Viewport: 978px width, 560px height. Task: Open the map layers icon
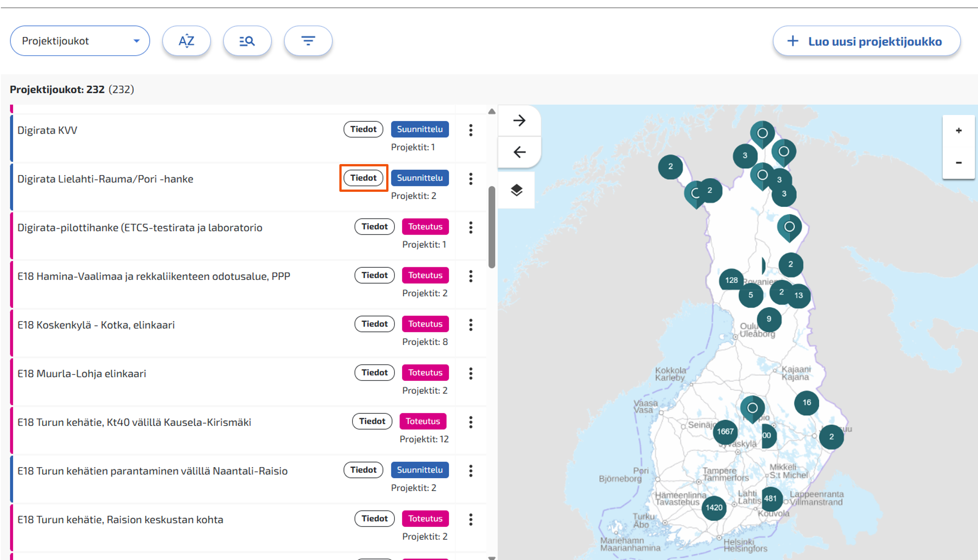517,190
